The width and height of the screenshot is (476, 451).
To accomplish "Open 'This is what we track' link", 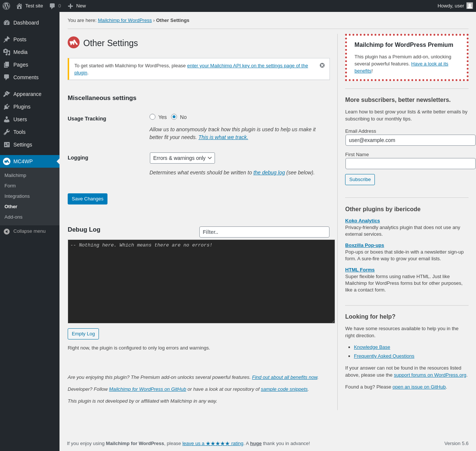I will pos(223,137).
